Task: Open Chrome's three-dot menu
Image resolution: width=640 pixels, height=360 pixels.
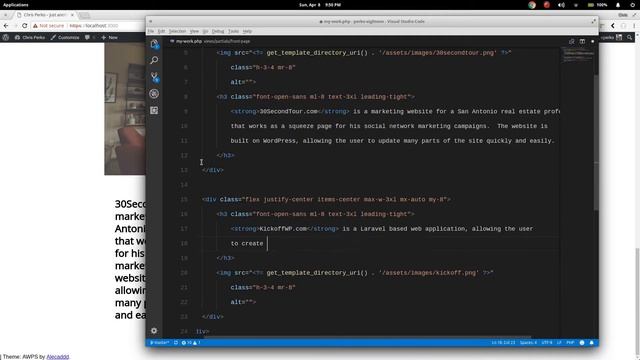Action: (635, 26)
